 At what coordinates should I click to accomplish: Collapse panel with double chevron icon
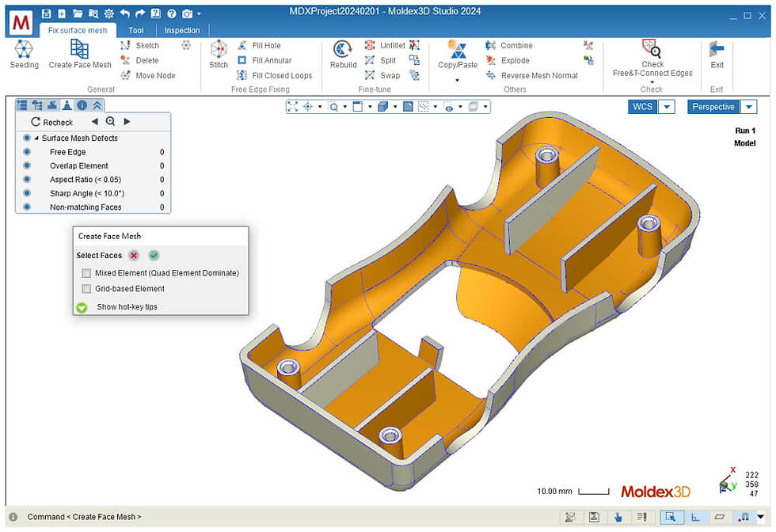[x=97, y=105]
